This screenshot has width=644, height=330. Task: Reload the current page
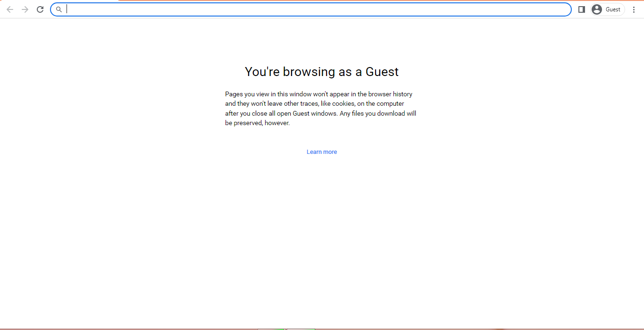click(x=41, y=9)
